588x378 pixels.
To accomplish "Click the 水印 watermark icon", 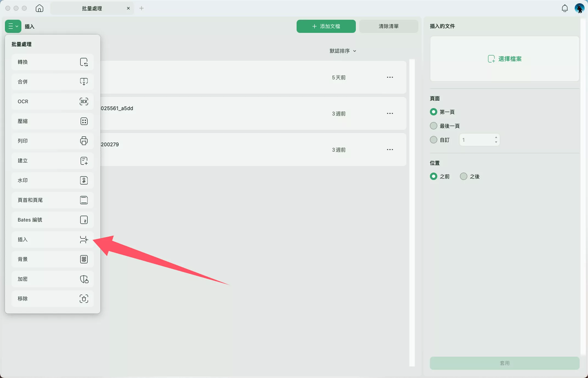I will click(x=84, y=180).
